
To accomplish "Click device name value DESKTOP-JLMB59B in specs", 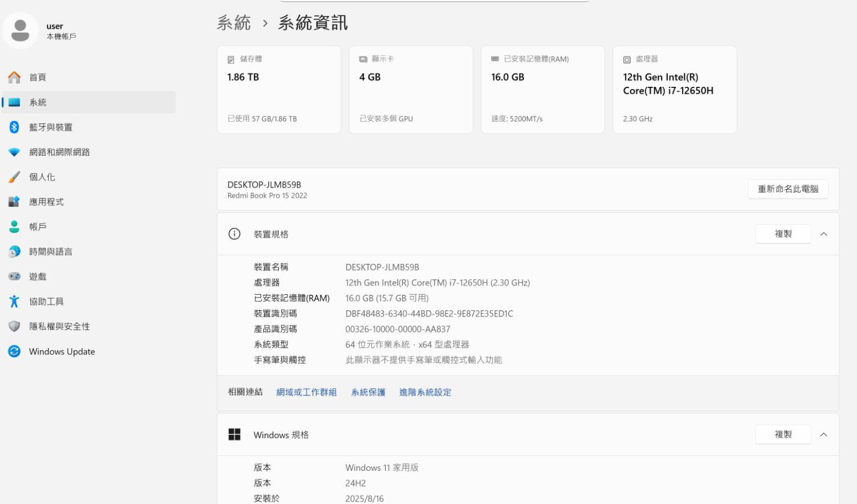I will (x=382, y=267).
